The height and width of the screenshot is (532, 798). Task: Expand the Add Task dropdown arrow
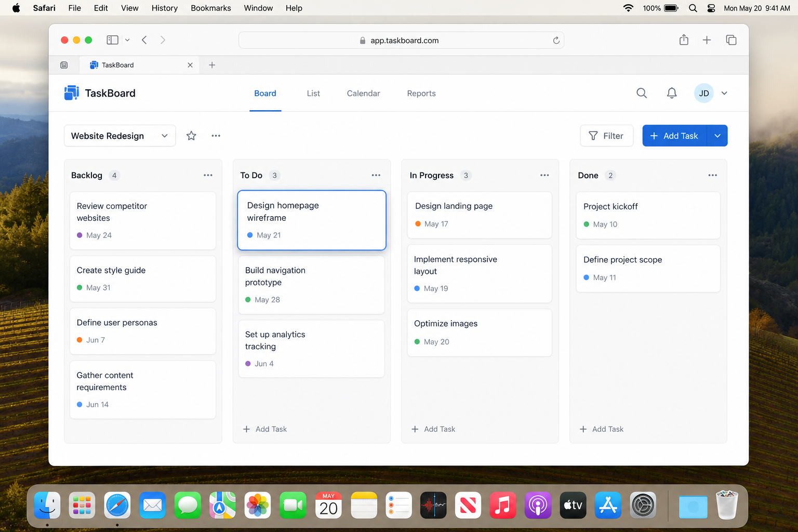(x=717, y=136)
